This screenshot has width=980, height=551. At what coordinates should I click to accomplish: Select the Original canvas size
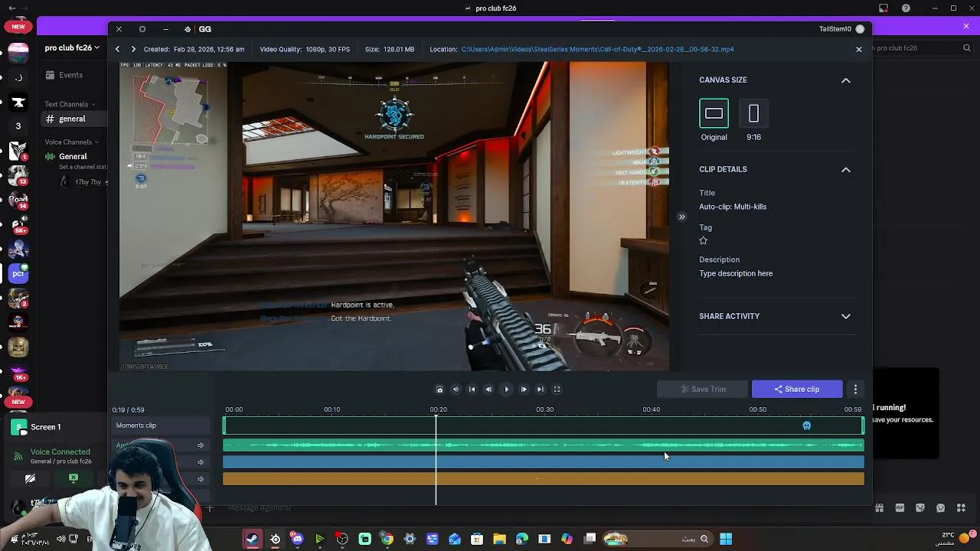click(x=714, y=114)
